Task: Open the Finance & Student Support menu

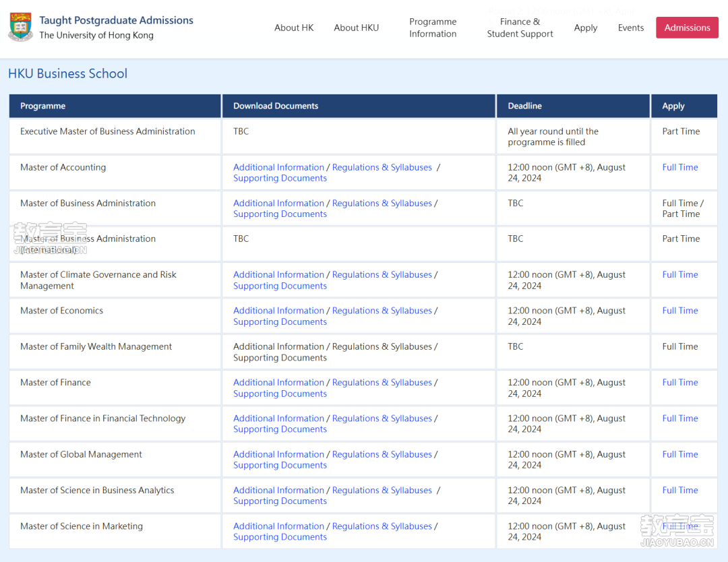Action: [520, 28]
